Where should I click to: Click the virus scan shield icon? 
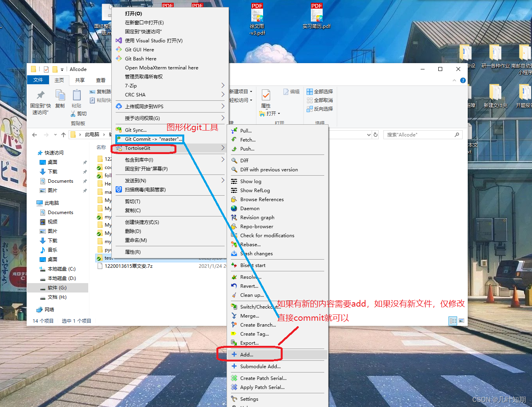(x=119, y=189)
